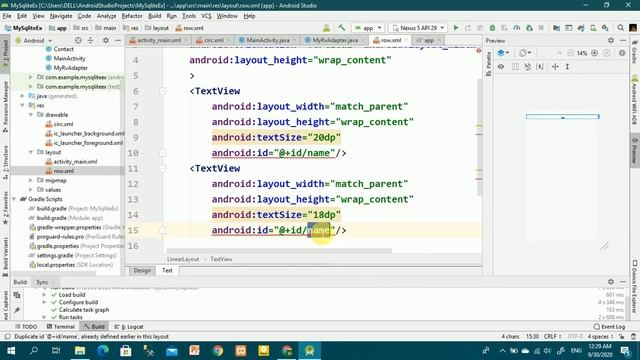The width and height of the screenshot is (640, 360).
Task: Hide the Project panel with minus icon
Action: tap(118, 40)
